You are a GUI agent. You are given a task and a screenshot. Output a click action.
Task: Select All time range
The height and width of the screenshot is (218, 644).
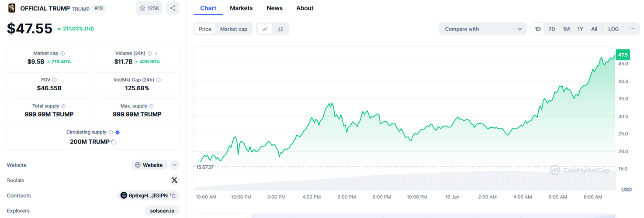tap(594, 29)
